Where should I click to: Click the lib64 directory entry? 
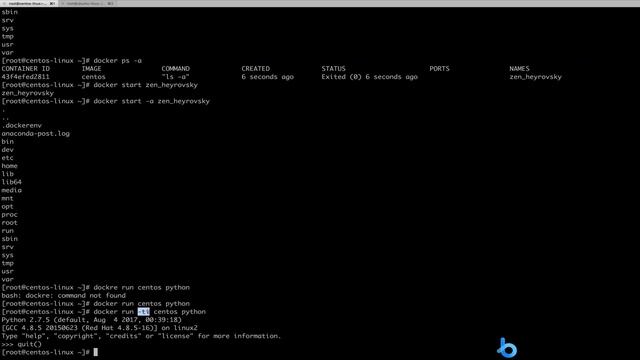(11, 182)
